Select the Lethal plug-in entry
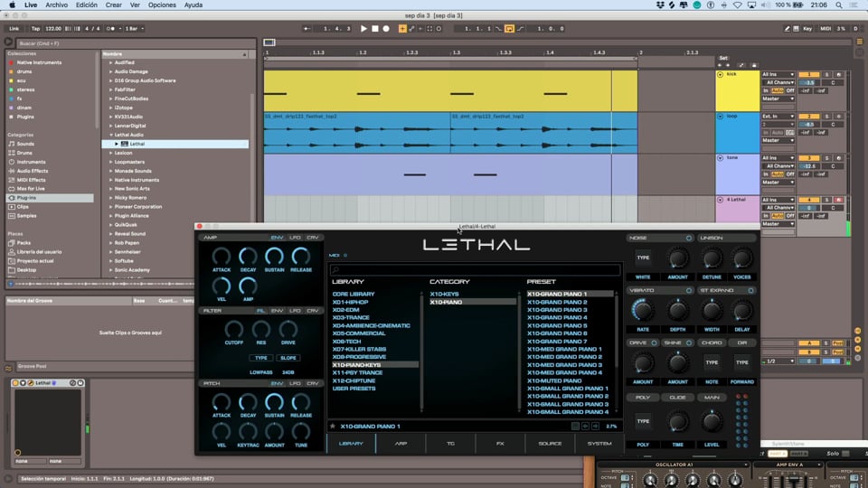Viewport: 868px width, 488px height. coord(175,144)
